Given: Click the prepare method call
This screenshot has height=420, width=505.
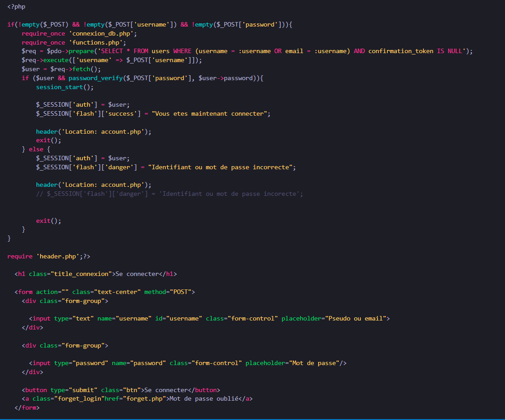Looking at the screenshot, I should click(x=81, y=51).
